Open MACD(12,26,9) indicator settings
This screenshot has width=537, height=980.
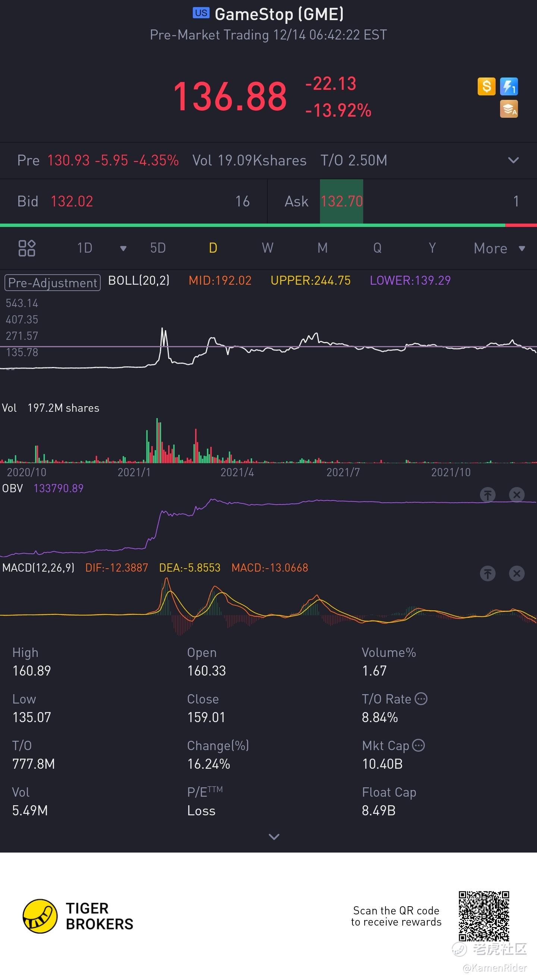(38, 568)
